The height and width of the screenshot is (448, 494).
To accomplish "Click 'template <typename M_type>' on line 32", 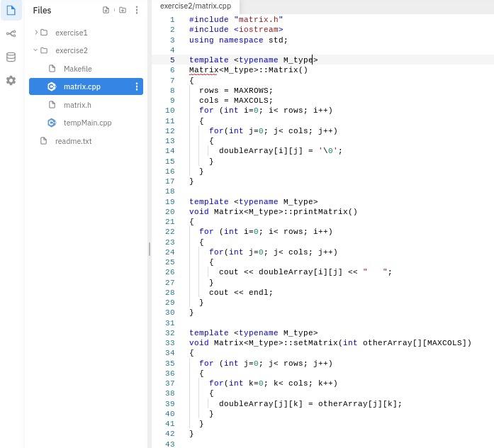I will [x=253, y=332].
